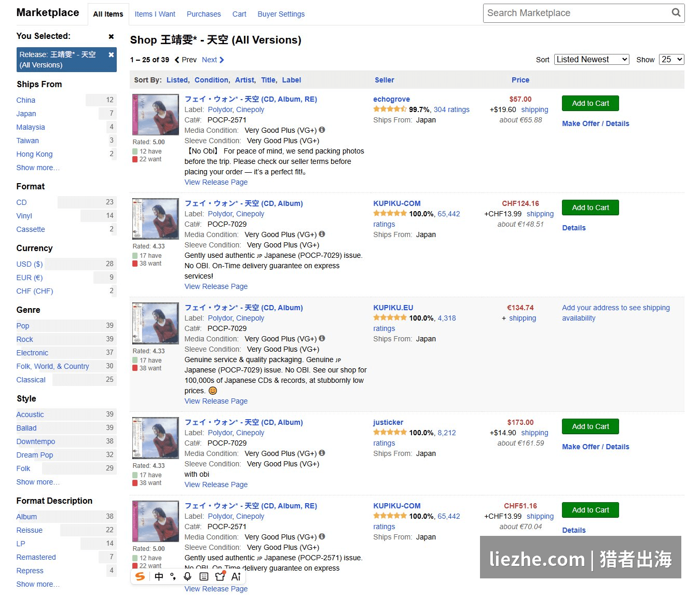Add the CHF124.16 listing to cart

pyautogui.click(x=591, y=207)
